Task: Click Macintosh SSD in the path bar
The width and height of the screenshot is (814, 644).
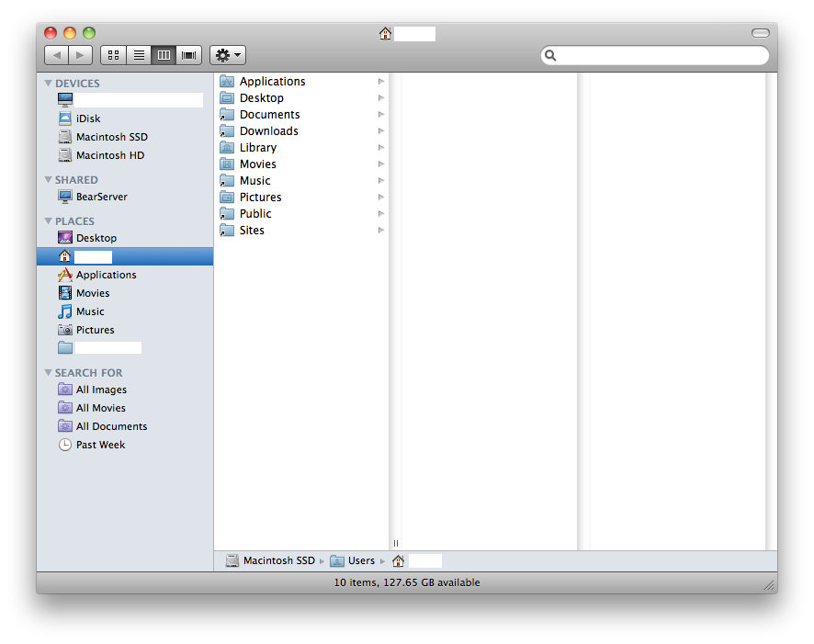Action: [x=270, y=561]
